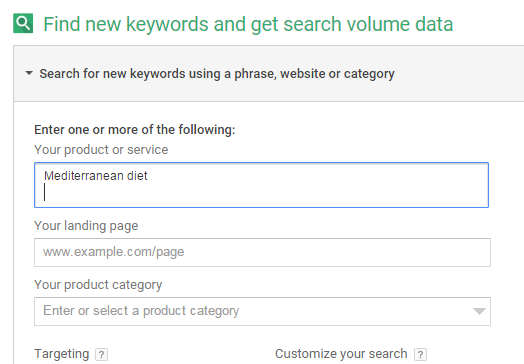The width and height of the screenshot is (524, 364).
Task: Click the Find new keywords and get search volume data heading
Action: click(x=248, y=24)
